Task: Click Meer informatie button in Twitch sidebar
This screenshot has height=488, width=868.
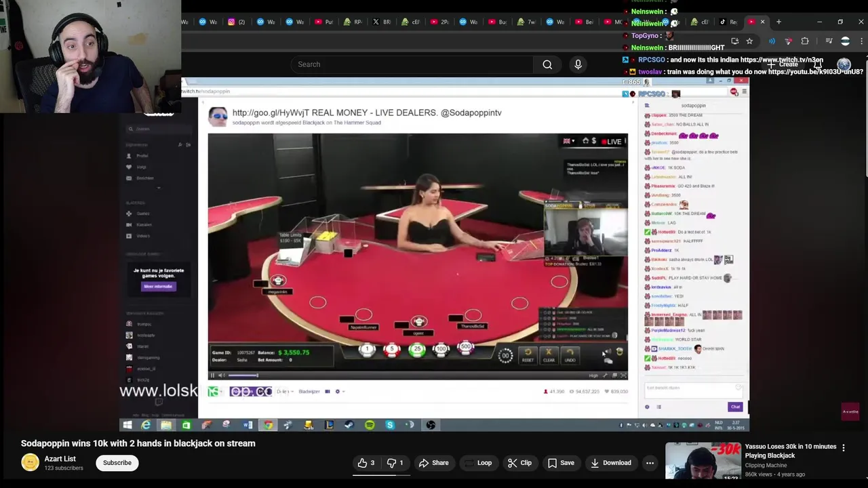Action: tap(158, 286)
